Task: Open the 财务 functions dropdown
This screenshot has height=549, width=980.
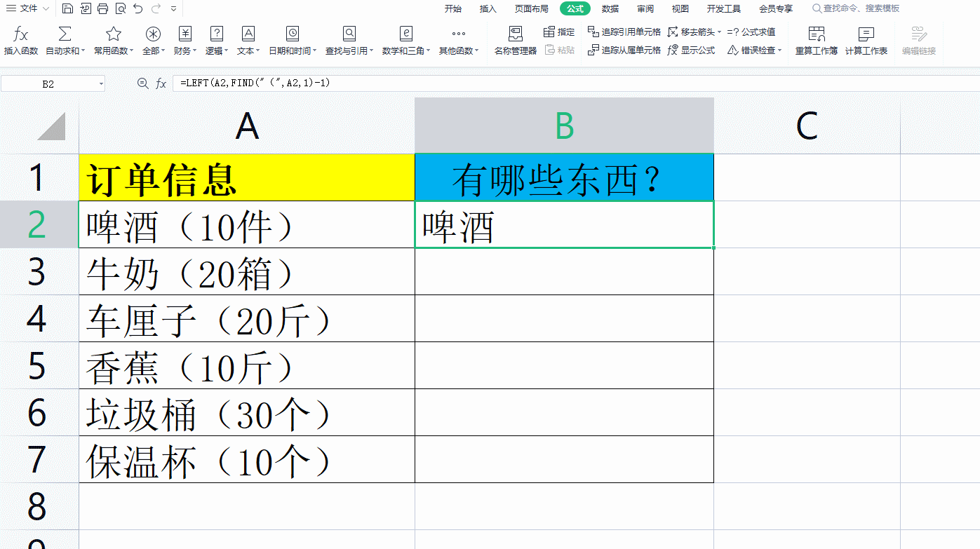Action: tap(184, 41)
